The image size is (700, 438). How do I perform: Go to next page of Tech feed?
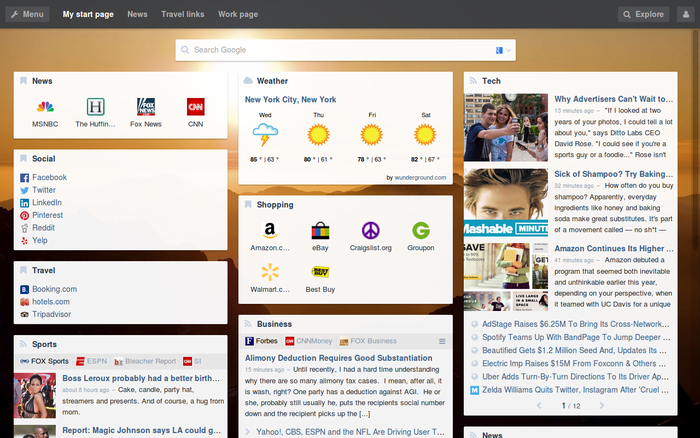click(601, 405)
